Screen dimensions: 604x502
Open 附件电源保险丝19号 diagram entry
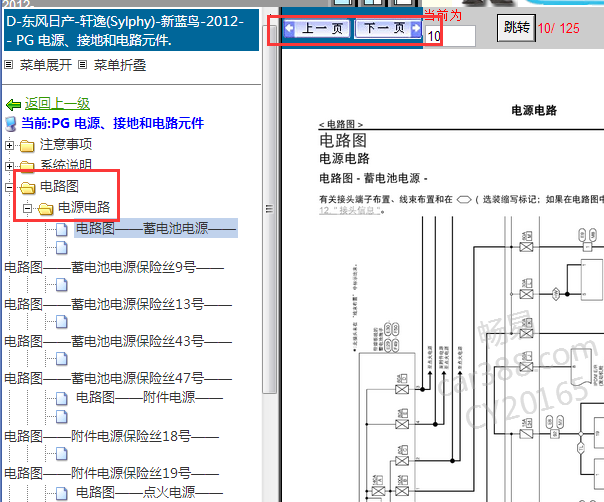coord(112,473)
